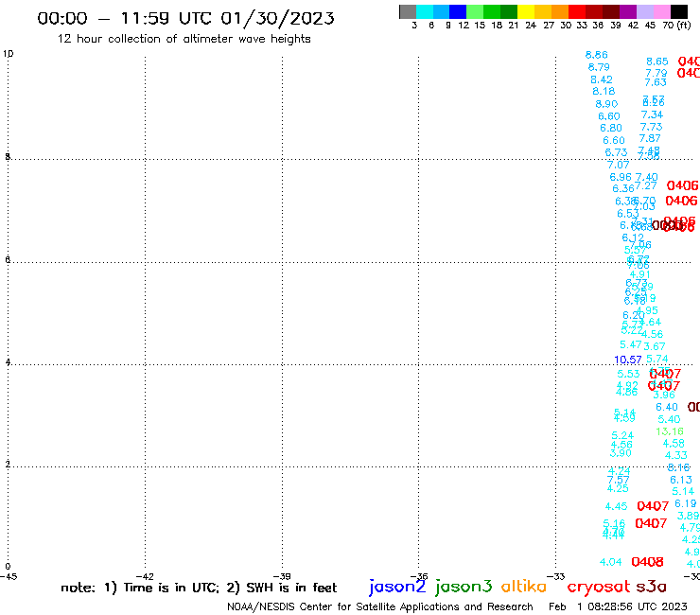Click the dark blue value '10.57'
Image resolution: width=700 pixels, height=615 pixels.
[x=628, y=360]
